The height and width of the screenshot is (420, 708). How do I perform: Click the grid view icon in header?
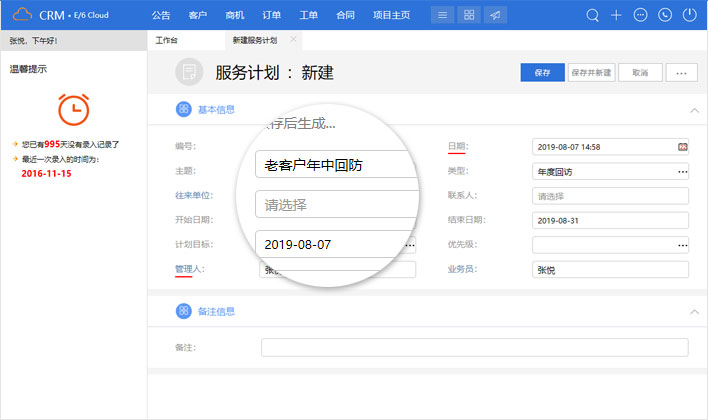(x=468, y=15)
